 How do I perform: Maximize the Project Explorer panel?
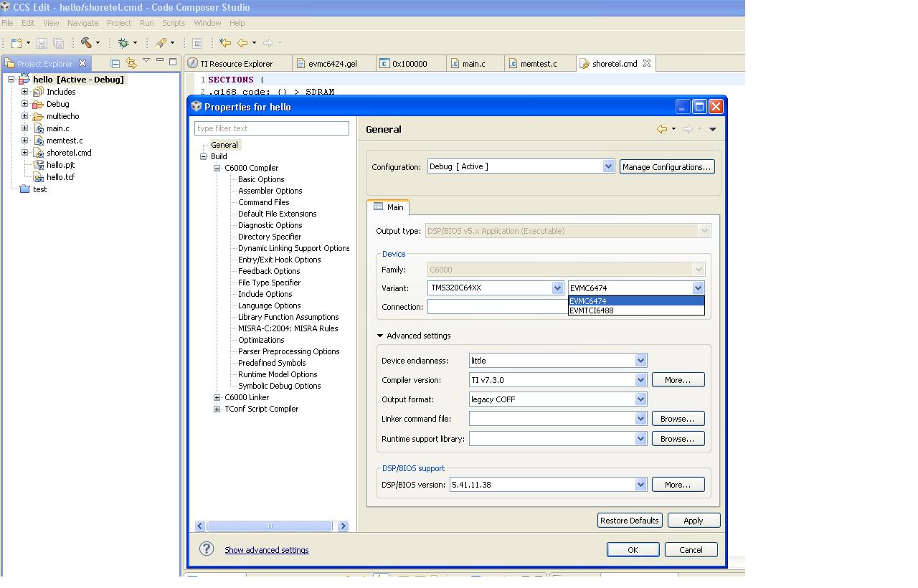click(x=173, y=62)
